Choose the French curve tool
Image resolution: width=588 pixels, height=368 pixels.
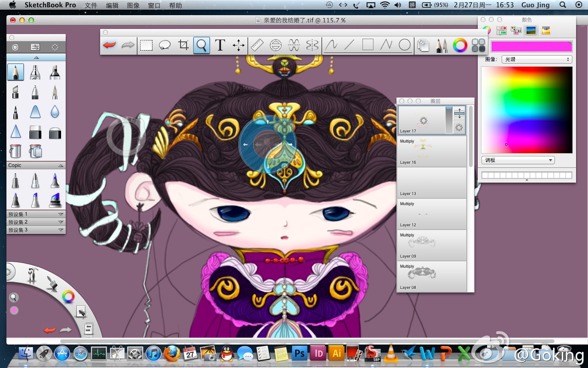pyautogui.click(x=294, y=45)
